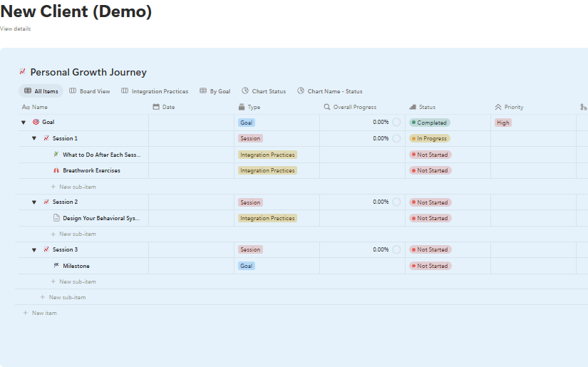This screenshot has width=588, height=367.
Task: Click the magnifier icon in Overall Progress header
Action: [327, 107]
